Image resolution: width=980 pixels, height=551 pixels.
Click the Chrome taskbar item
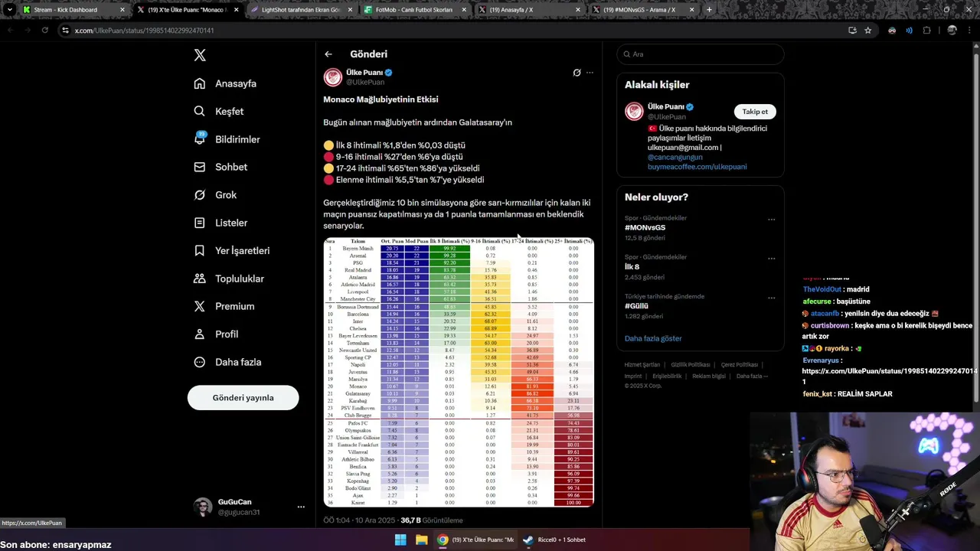tap(476, 540)
